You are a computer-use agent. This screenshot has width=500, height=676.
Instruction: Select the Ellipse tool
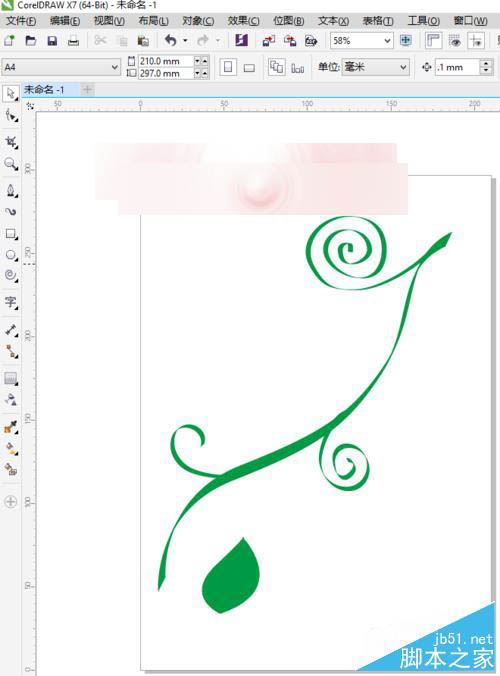tap(11, 254)
